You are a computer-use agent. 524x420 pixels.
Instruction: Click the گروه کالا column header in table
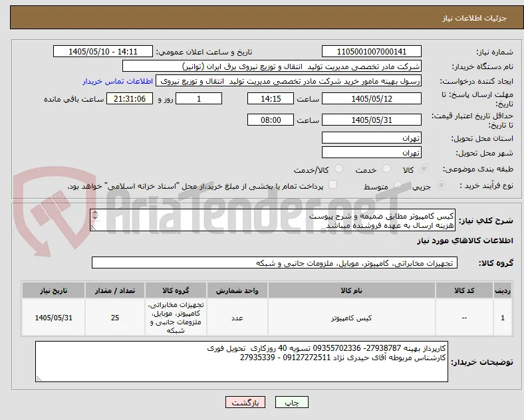point(176,290)
